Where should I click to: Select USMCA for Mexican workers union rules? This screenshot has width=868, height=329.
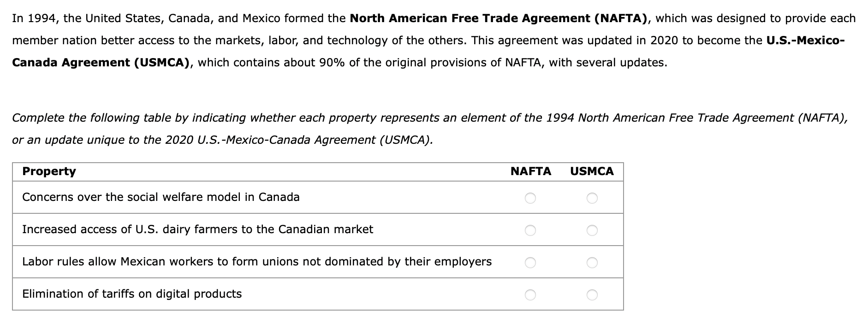(593, 262)
